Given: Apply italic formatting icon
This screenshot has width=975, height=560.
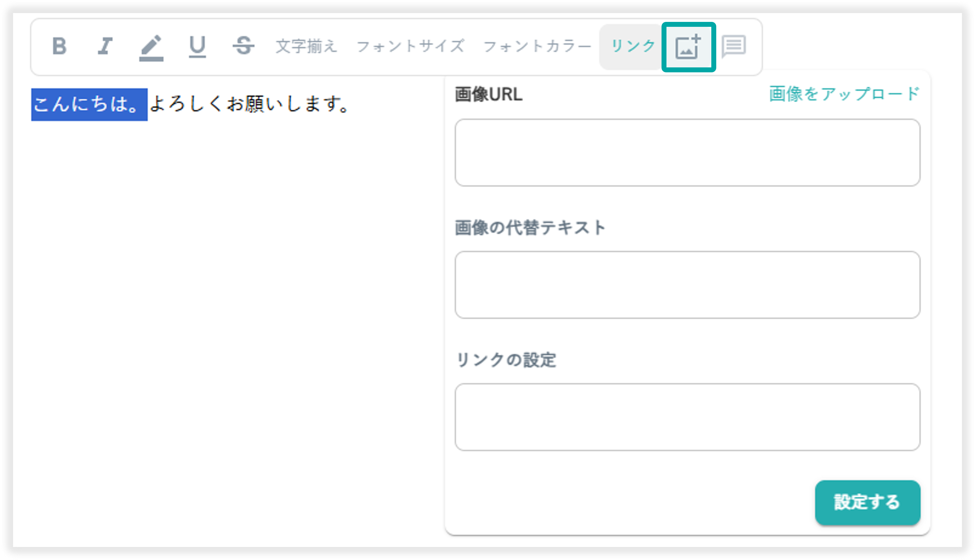Looking at the screenshot, I should pyautogui.click(x=104, y=47).
